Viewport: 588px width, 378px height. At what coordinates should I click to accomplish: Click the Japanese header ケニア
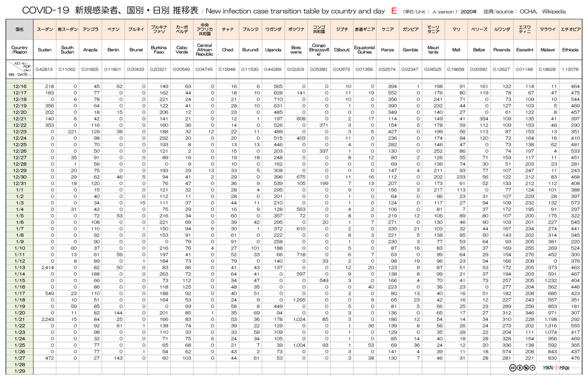tap(388, 29)
